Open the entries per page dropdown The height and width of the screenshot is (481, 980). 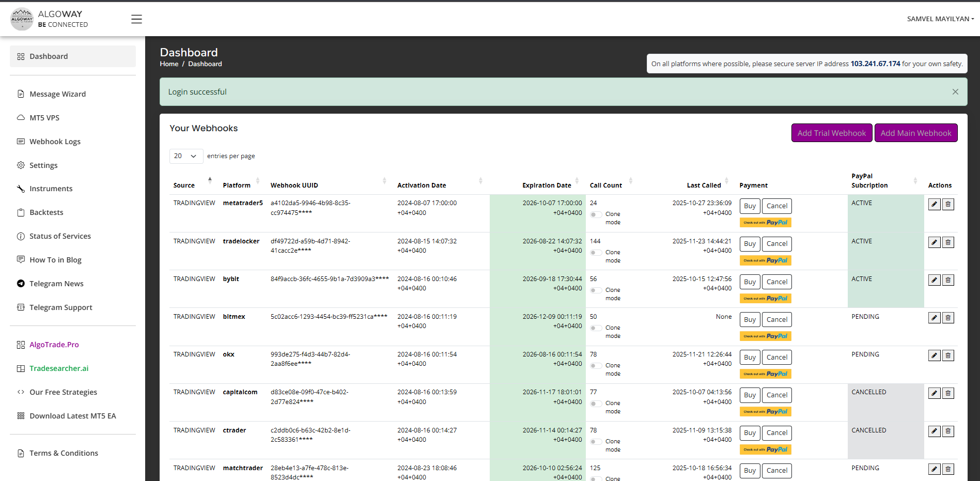[x=186, y=156]
